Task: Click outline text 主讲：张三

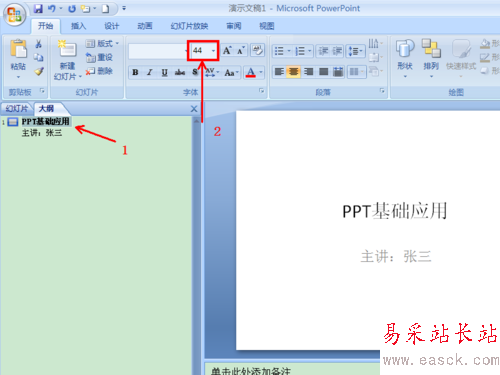Action: (x=42, y=133)
